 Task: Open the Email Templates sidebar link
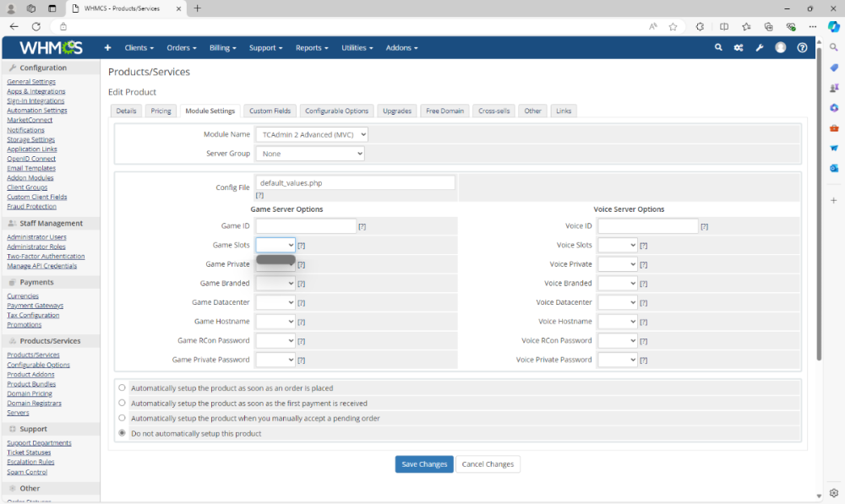[31, 168]
